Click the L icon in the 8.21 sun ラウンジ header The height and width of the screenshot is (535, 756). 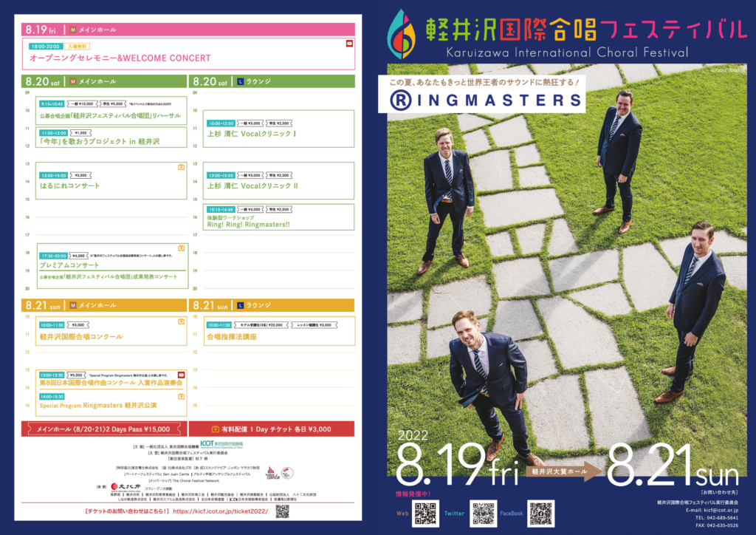pyautogui.click(x=241, y=305)
